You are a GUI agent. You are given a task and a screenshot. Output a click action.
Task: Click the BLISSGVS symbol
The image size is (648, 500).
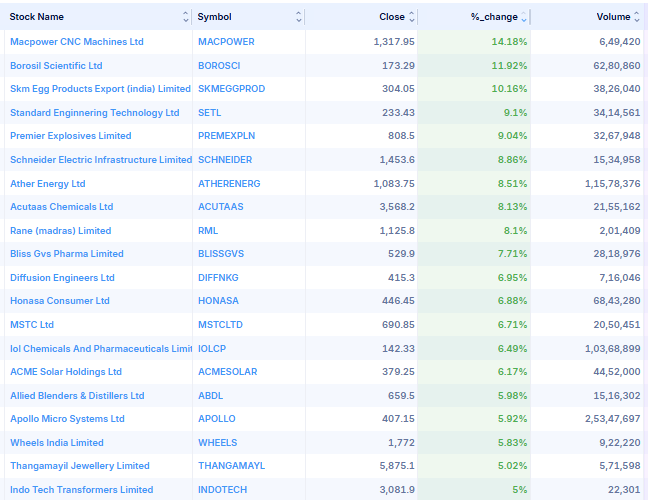click(x=221, y=254)
